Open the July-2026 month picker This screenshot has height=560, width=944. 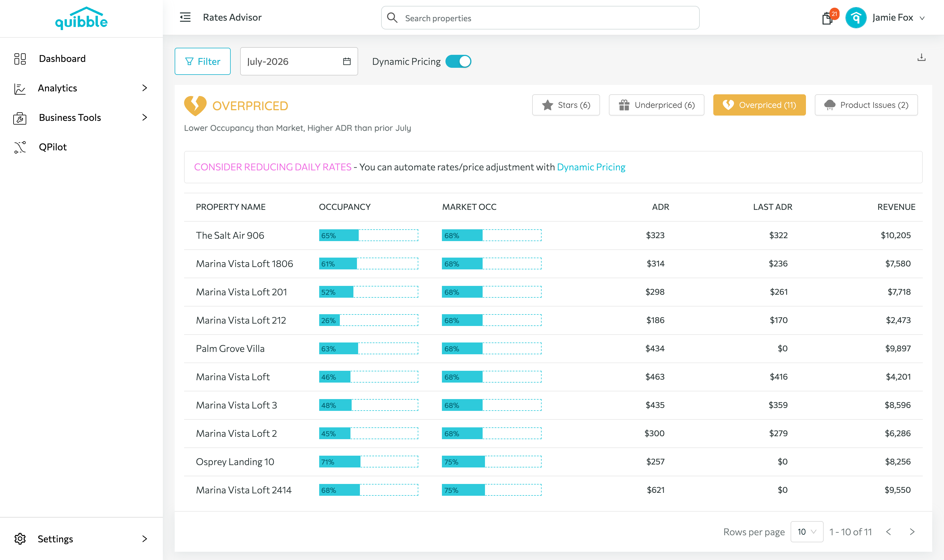pyautogui.click(x=299, y=61)
